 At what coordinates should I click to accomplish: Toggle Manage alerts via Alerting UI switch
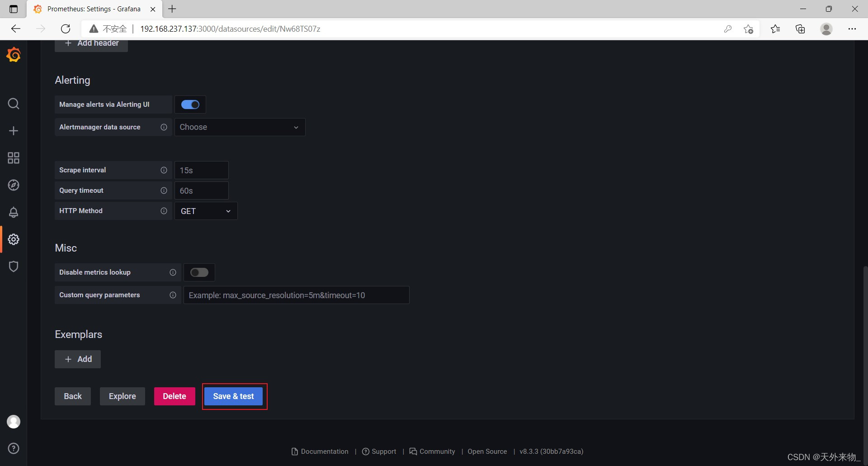[x=190, y=105]
